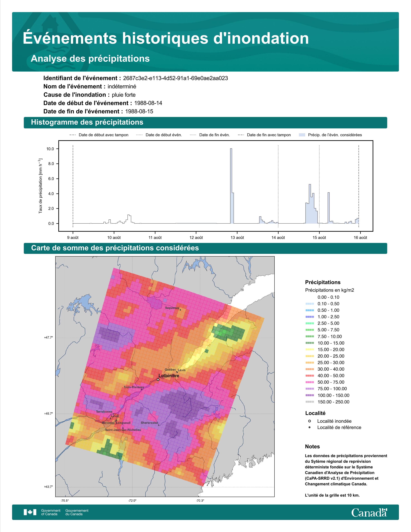Click the 10.00 - 15.00 legend swatch
Image resolution: width=411 pixels, height=532 pixels.
309,343
